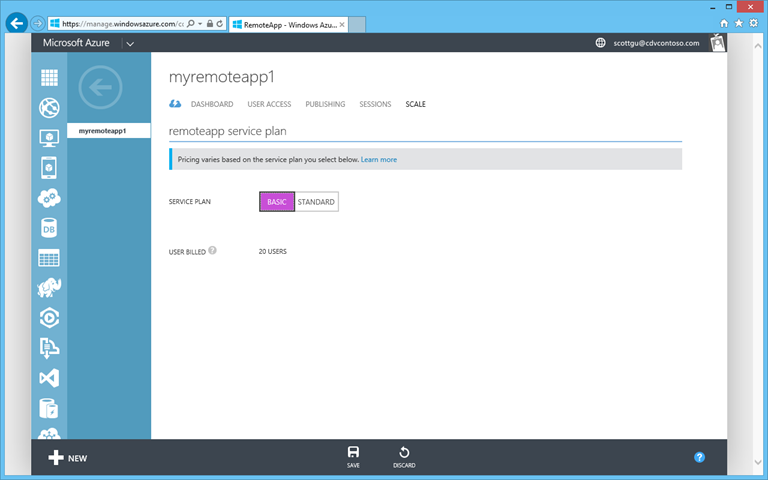
Task: Click the 'myremoteapp1' page title
Action: (222, 77)
